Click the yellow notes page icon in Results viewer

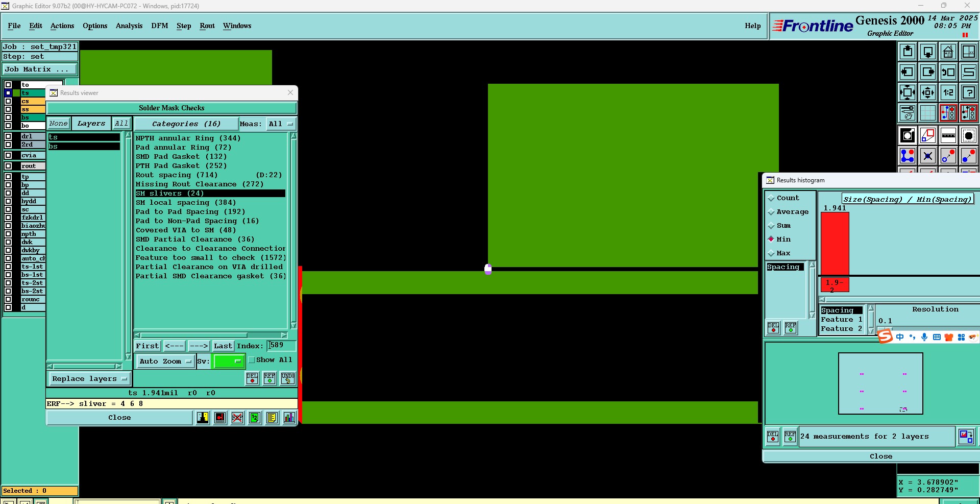[x=272, y=418]
